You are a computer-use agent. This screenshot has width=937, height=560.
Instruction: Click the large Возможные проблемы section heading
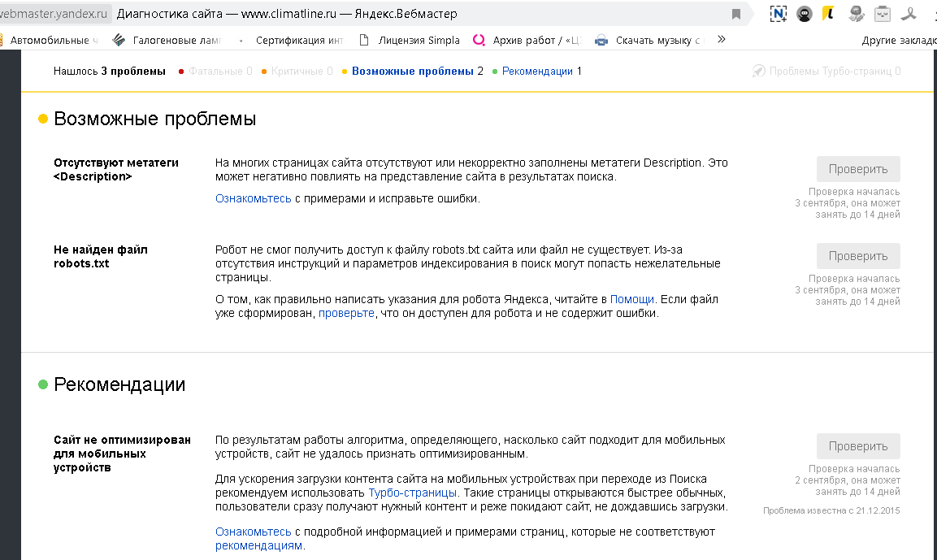[x=154, y=119]
